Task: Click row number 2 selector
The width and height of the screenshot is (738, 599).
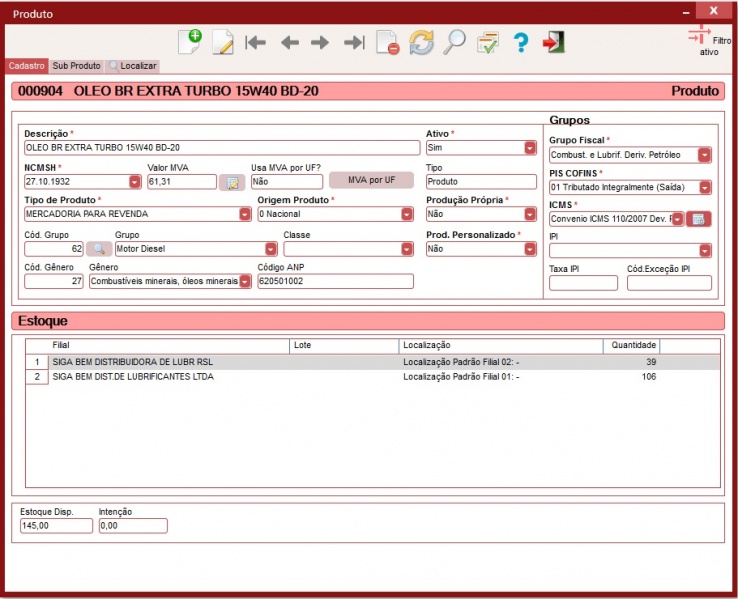Action: click(x=37, y=377)
